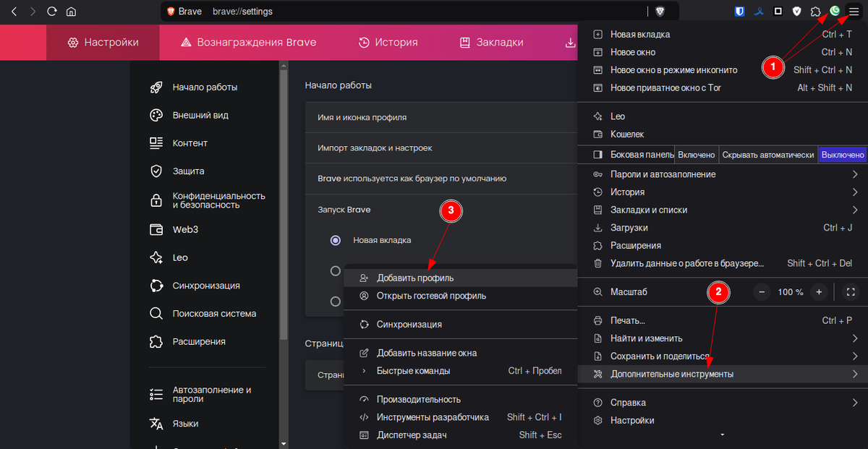868x449 pixels.
Task: Click the browser back arrow
Action: [x=14, y=12]
